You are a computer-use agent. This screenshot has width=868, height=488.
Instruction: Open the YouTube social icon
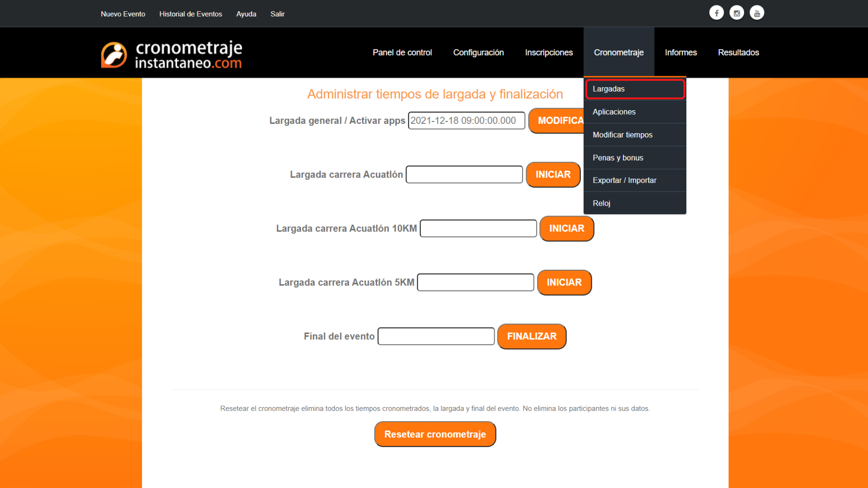(757, 13)
